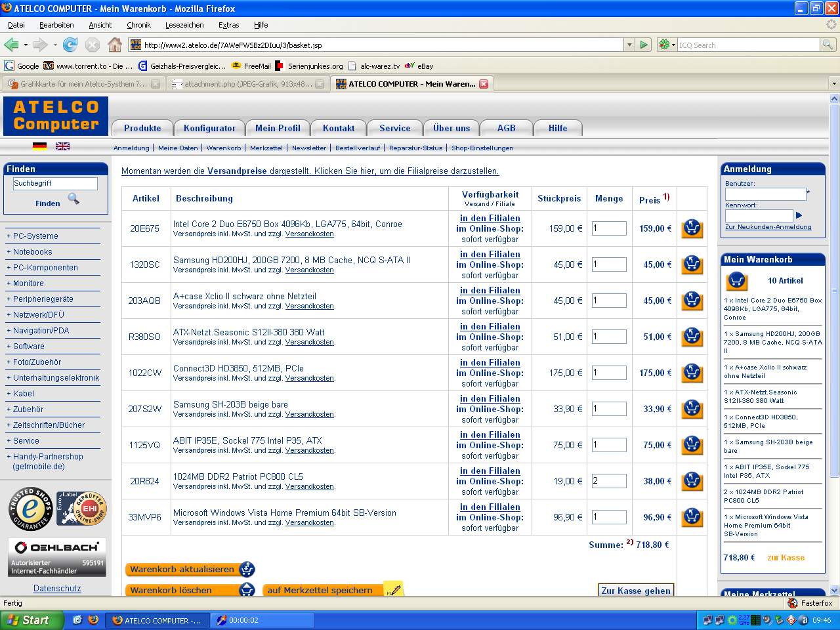
Task: Click the Firefox quick launch icon
Action: (93, 619)
